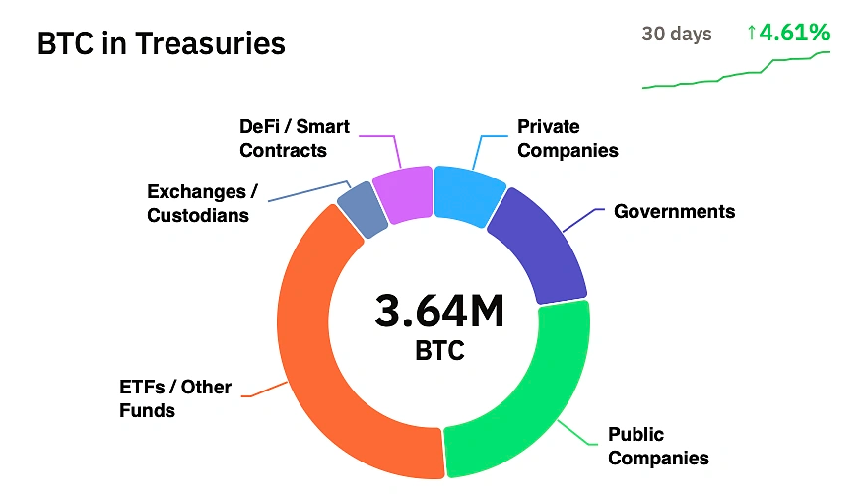Screen dimensions: 868x498
Task: Select the ETFs / Other Funds label
Action: point(175,398)
